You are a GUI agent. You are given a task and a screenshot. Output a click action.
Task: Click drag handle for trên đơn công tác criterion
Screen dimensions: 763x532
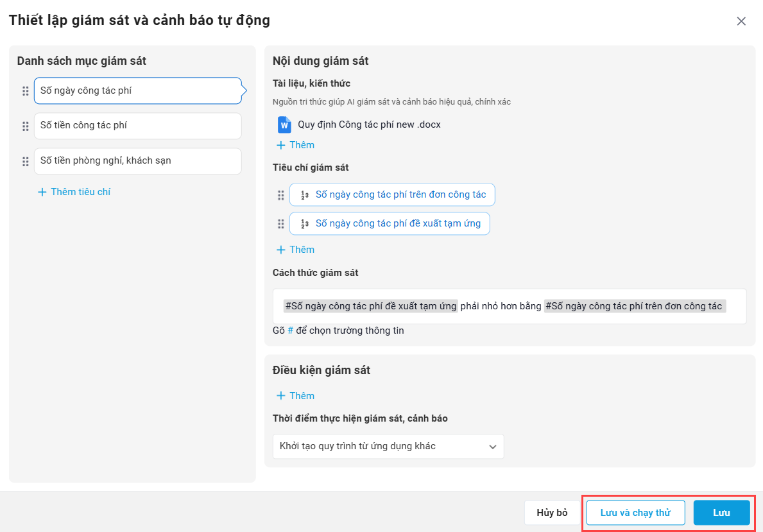pyautogui.click(x=280, y=195)
